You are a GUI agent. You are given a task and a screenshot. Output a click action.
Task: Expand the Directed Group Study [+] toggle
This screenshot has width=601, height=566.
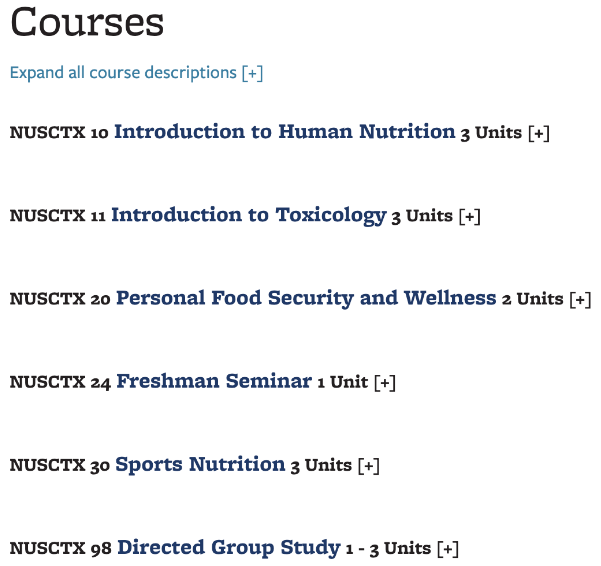[447, 548]
